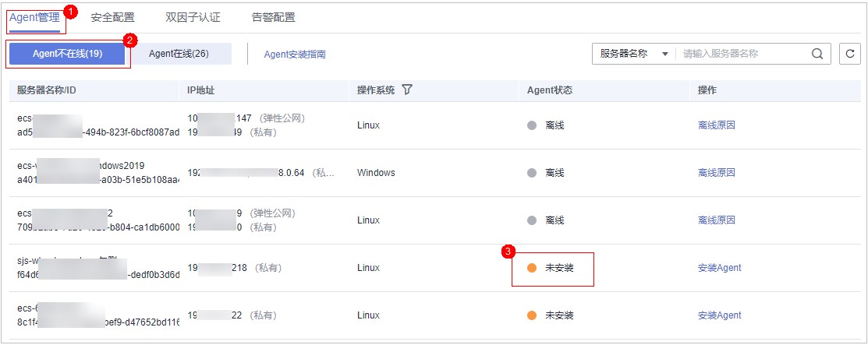Go to the 告警配置 tab
The image size is (868, 345).
point(273,16)
